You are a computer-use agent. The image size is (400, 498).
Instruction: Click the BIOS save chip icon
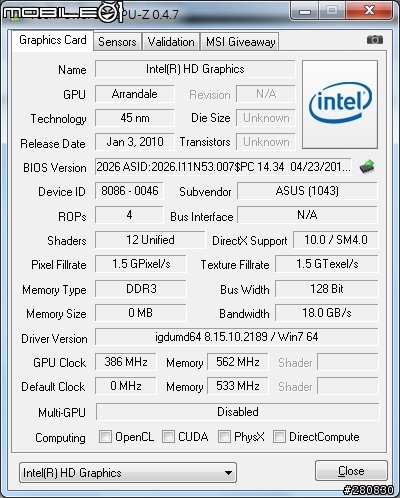(x=367, y=166)
